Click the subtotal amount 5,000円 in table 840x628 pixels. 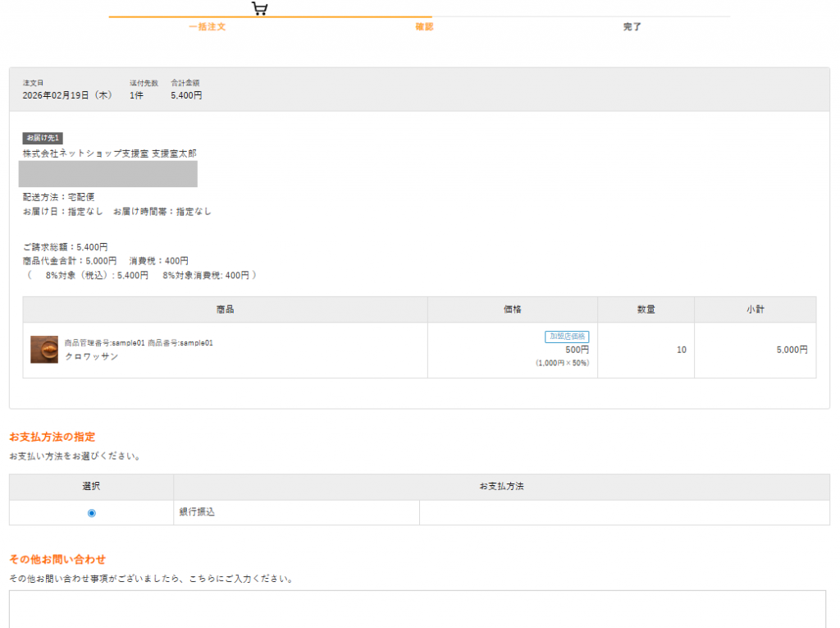(792, 351)
